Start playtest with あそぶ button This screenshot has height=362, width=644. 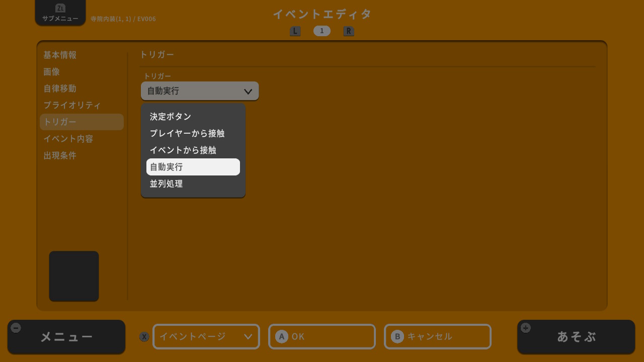pos(576,337)
